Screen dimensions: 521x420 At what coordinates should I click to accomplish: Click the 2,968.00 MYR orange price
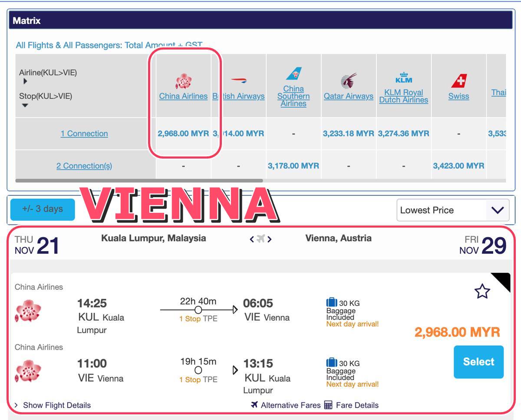457,332
